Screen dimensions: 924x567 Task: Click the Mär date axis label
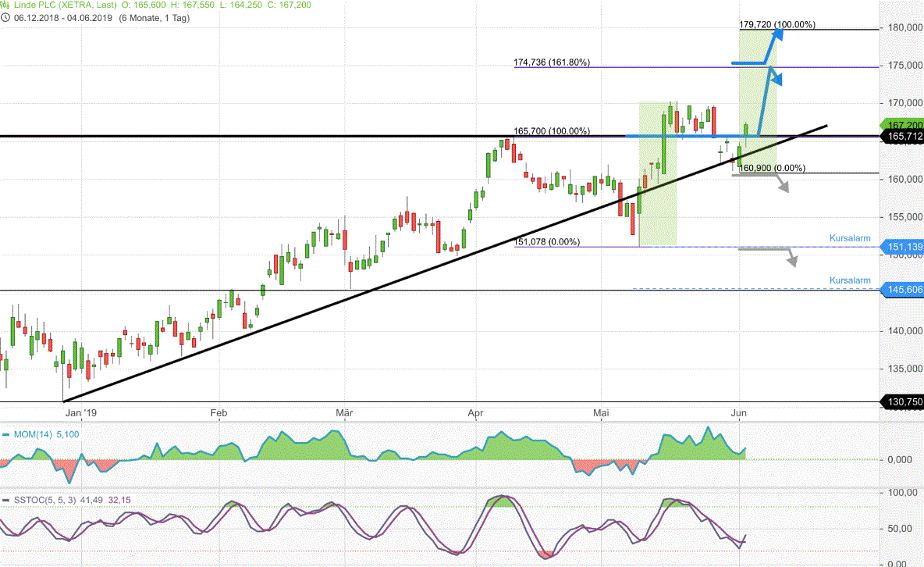coord(344,413)
